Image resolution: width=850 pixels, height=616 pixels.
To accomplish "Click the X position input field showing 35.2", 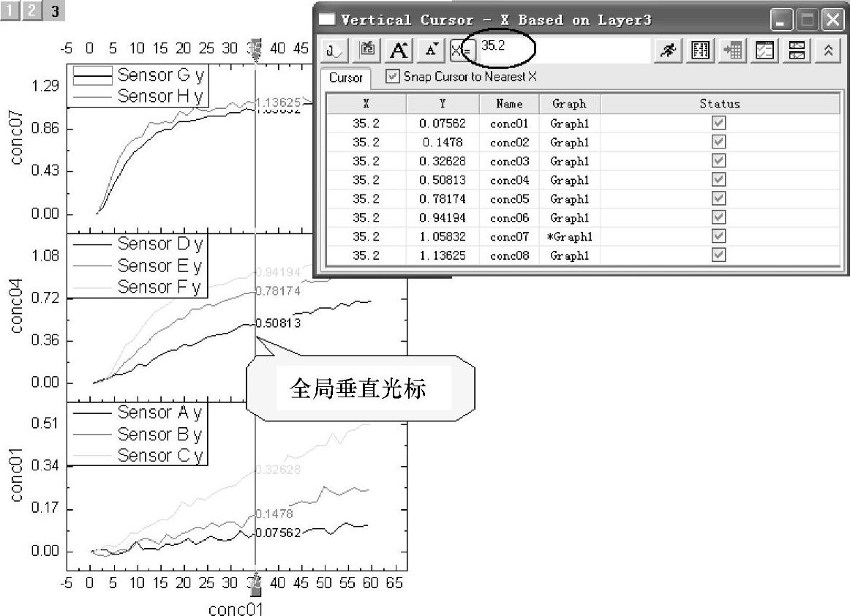I will point(564,50).
